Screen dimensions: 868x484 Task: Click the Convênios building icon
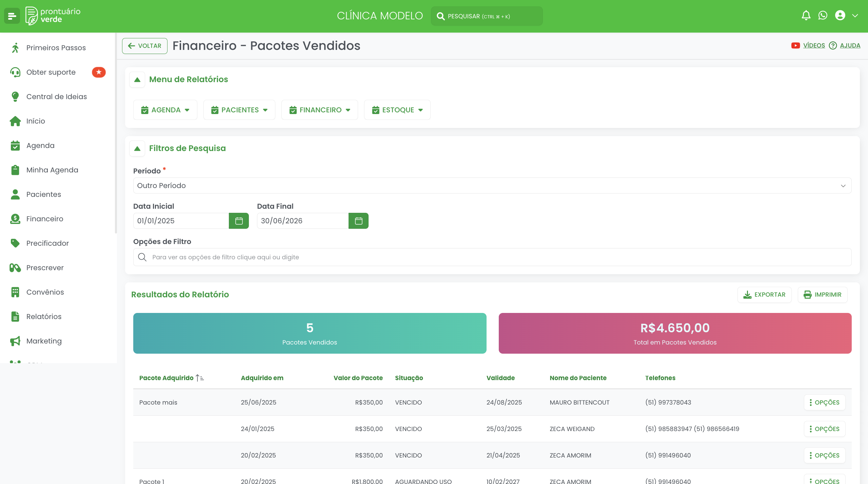click(x=15, y=292)
